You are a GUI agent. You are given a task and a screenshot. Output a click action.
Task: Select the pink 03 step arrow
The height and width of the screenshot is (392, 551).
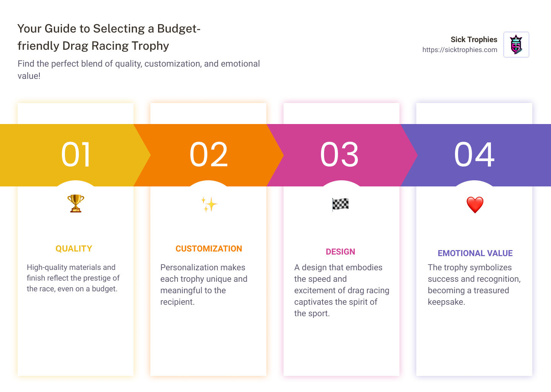pyautogui.click(x=340, y=155)
